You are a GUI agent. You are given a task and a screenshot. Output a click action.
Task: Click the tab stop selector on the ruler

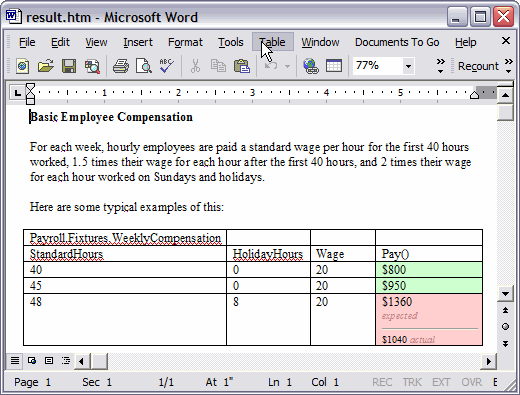[17, 92]
